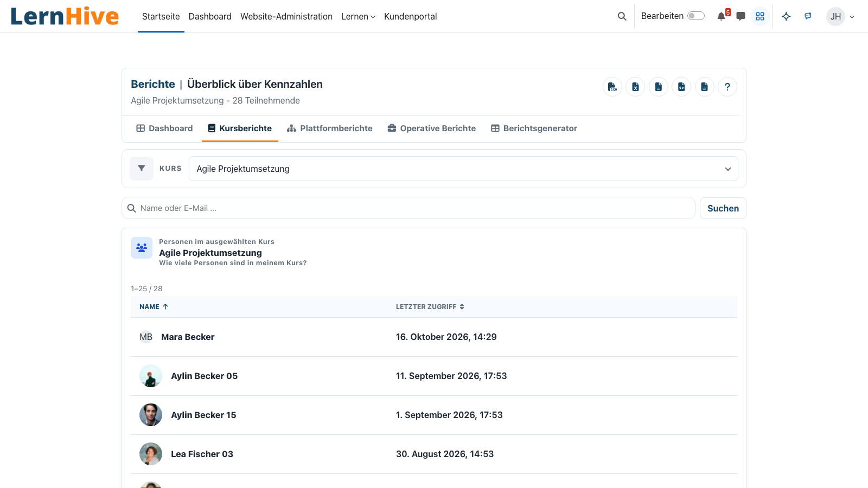Export the report as CSV file
868x488 pixels.
pos(612,87)
